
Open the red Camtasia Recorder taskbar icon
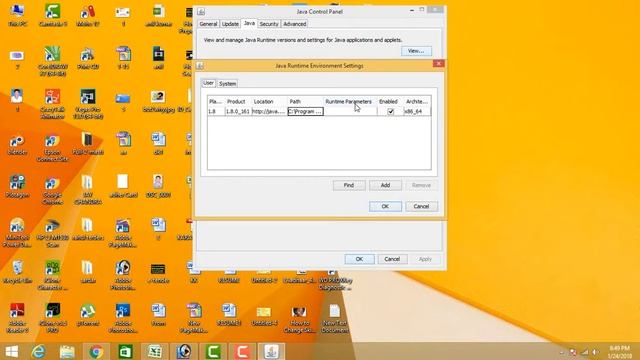point(242,351)
